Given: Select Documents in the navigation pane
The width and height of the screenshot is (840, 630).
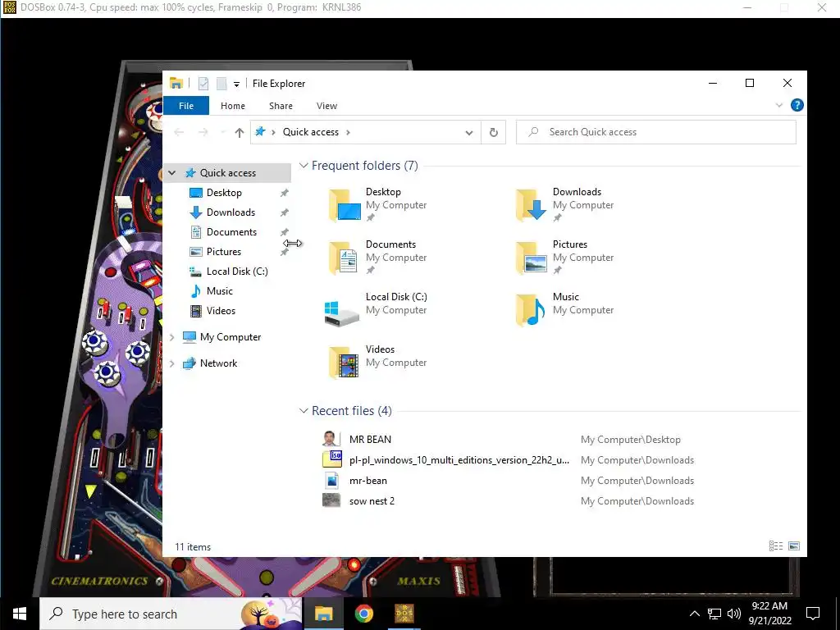Looking at the screenshot, I should pyautogui.click(x=231, y=232).
